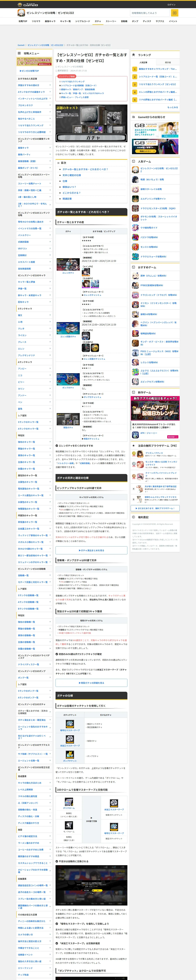Open the イベント nav tab
This screenshot has height=980, width=196.
173,21
